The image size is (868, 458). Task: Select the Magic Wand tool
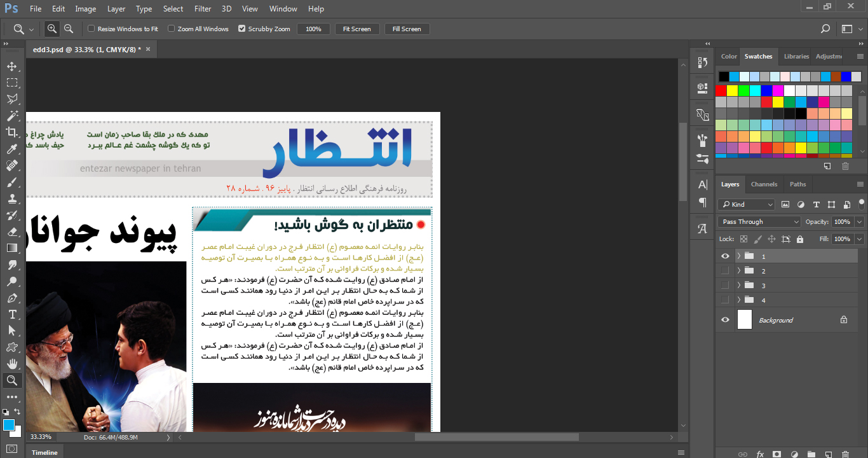click(12, 116)
